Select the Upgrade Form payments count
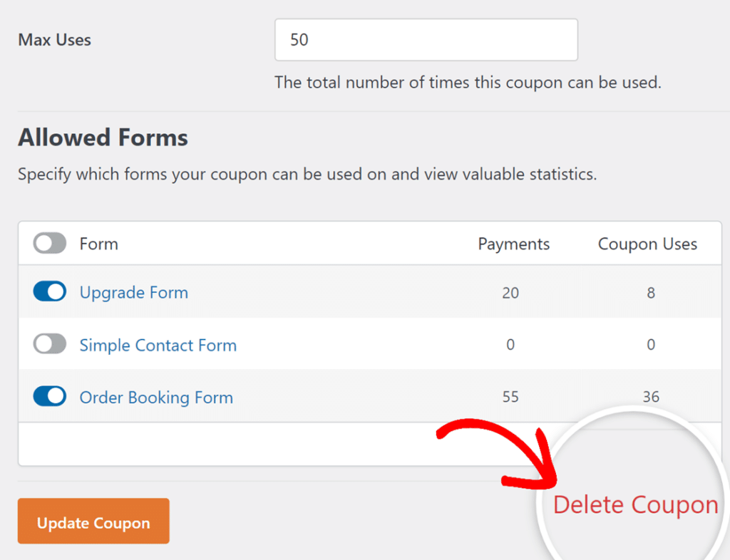Screen dimensions: 730x560 click(510, 292)
